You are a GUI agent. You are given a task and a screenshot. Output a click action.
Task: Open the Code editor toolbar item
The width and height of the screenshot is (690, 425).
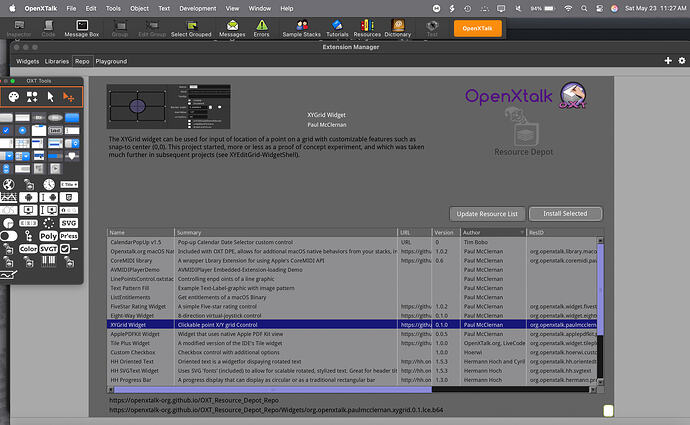point(48,29)
